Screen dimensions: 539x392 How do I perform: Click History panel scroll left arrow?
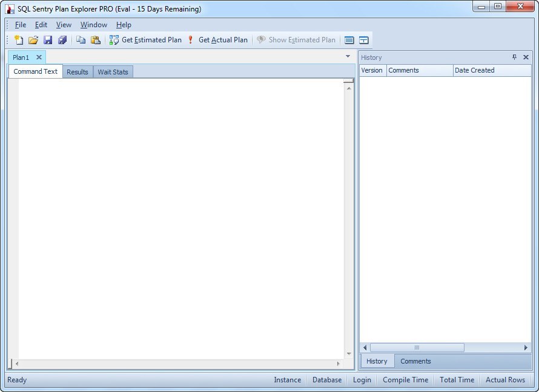click(x=365, y=348)
